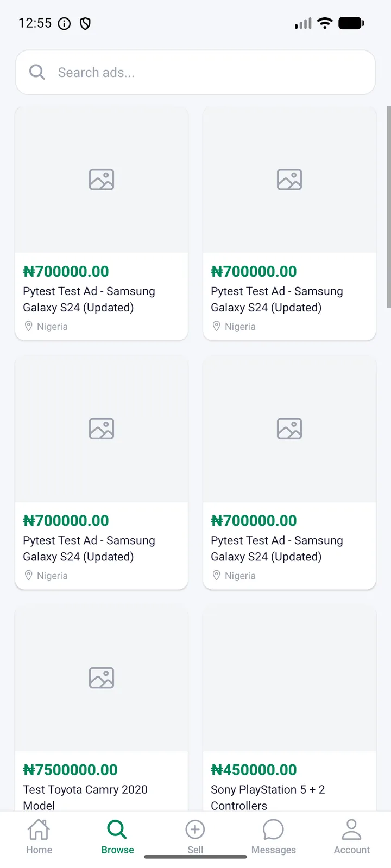Open the Home tab icon

(39, 829)
